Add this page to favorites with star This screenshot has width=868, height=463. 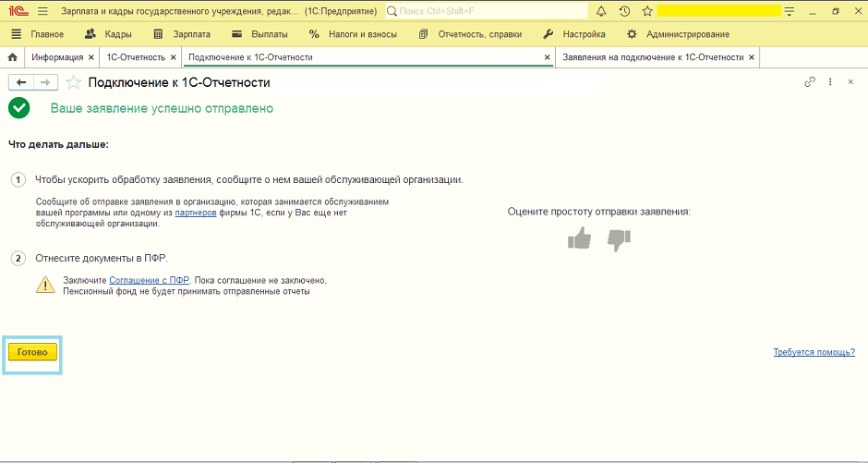(x=74, y=82)
